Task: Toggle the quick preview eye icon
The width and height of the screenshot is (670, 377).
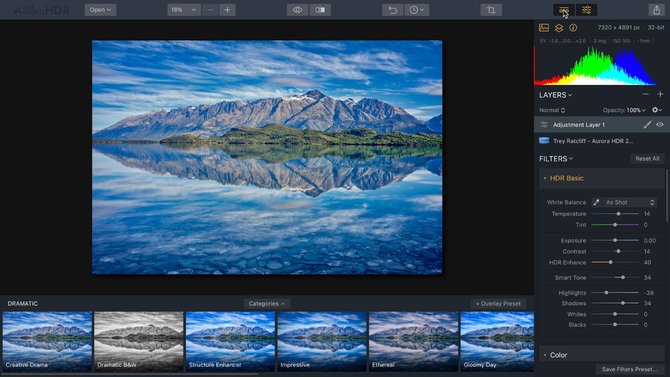Action: [297, 10]
